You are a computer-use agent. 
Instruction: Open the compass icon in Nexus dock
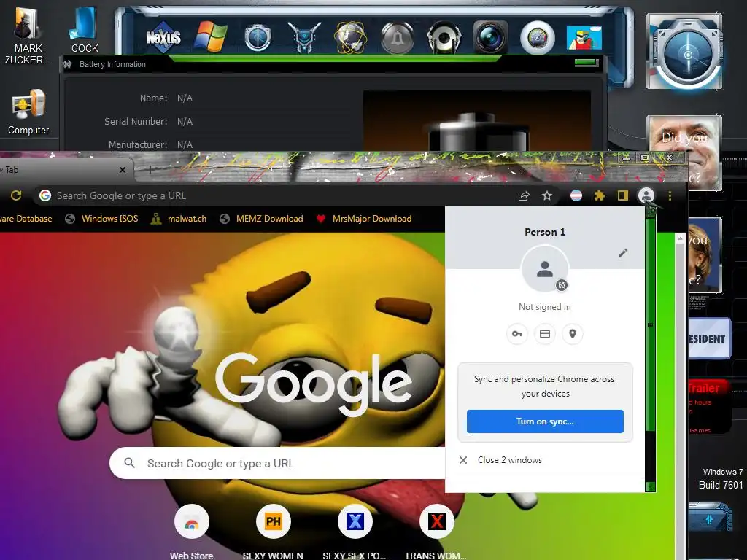point(258,38)
